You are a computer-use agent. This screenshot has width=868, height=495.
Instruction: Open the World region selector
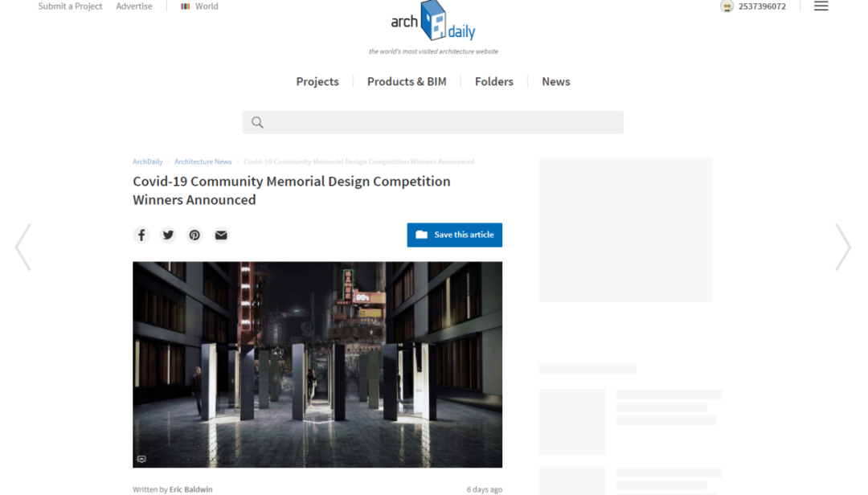[200, 6]
